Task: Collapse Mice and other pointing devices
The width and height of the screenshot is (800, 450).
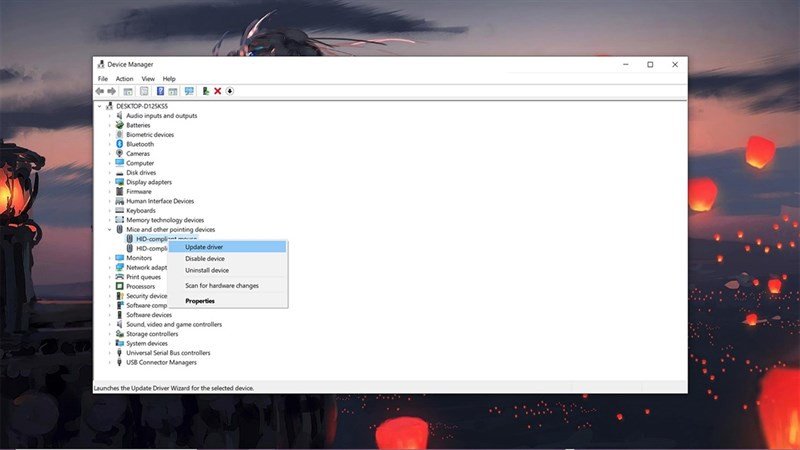Action: pos(109,230)
